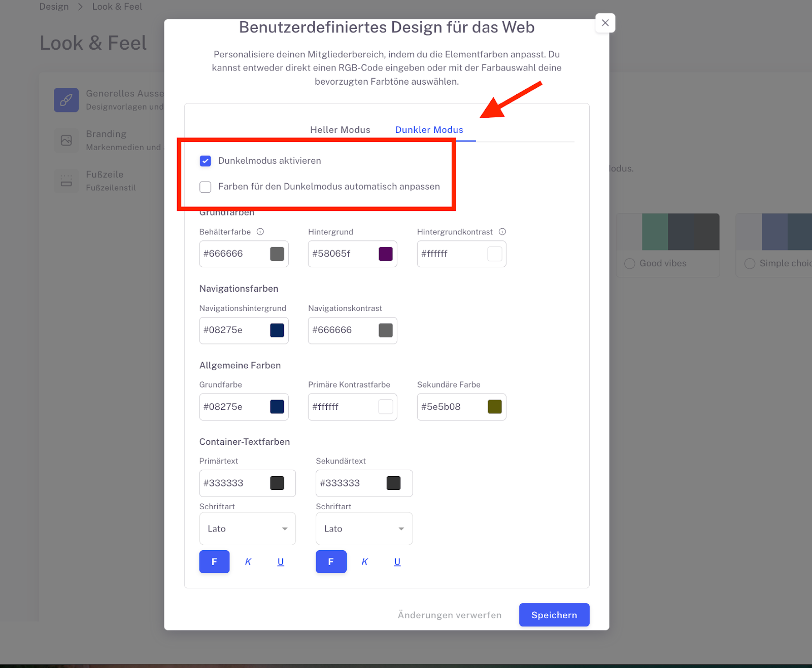Click the Speichern button
812x668 pixels.
554,615
